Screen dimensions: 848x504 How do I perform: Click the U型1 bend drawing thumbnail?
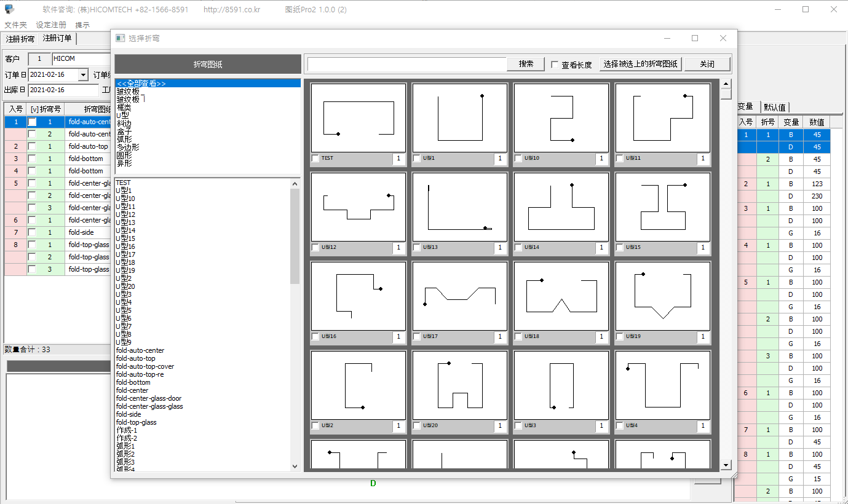(459, 118)
